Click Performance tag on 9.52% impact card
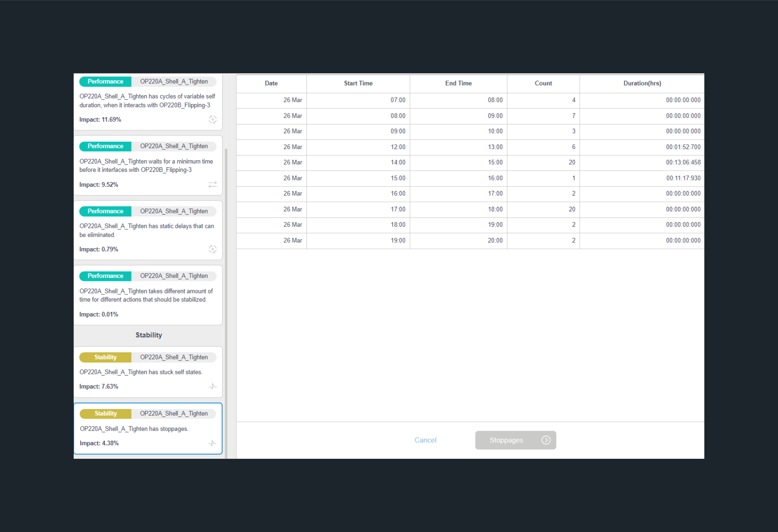 (106, 146)
